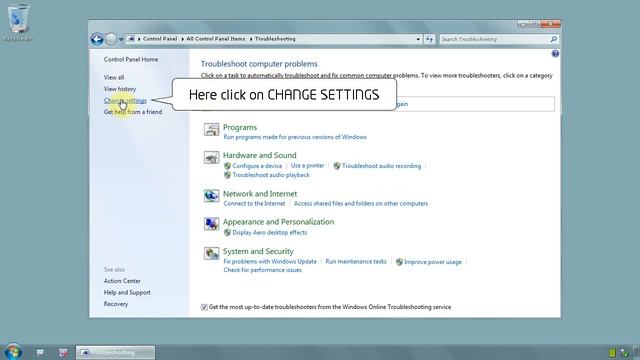This screenshot has width=640, height=360.
Task: Click the System and Security category icon
Action: [x=211, y=253]
